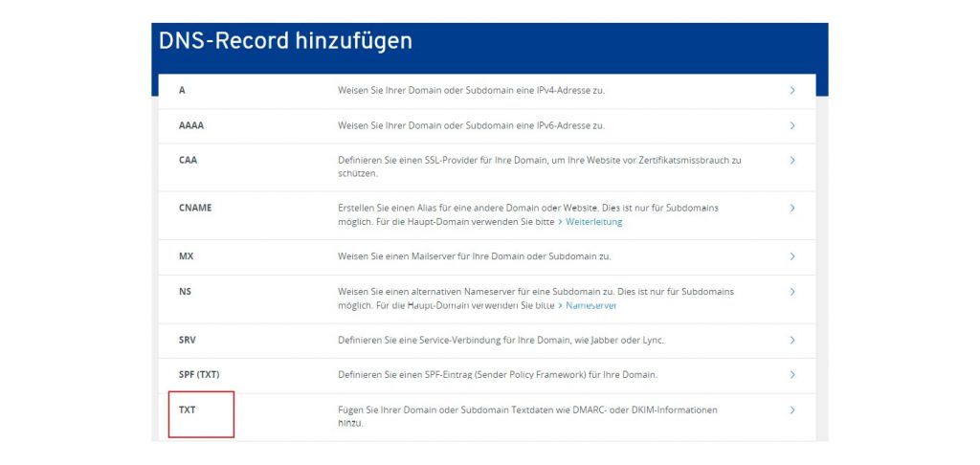Select the NS record type label
The image size is (980, 465).
click(185, 291)
